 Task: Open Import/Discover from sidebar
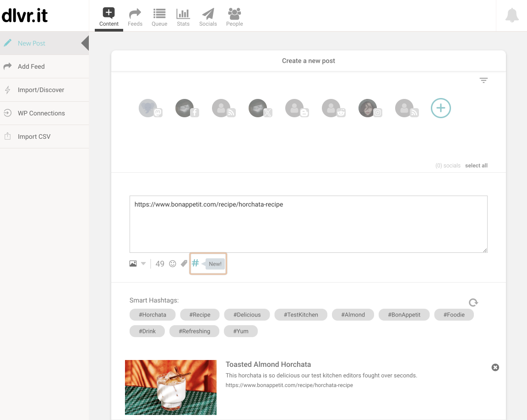[44, 90]
